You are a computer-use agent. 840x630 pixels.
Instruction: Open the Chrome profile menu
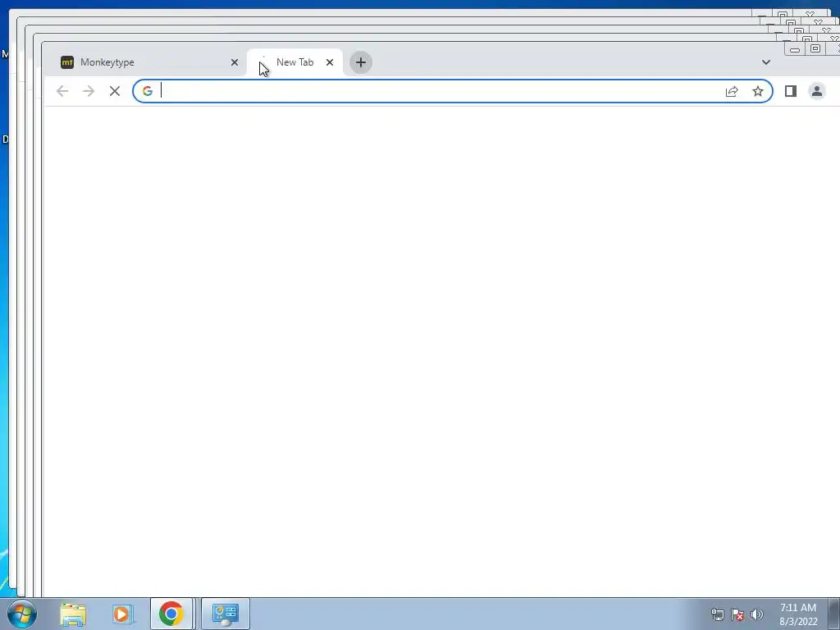[816, 91]
